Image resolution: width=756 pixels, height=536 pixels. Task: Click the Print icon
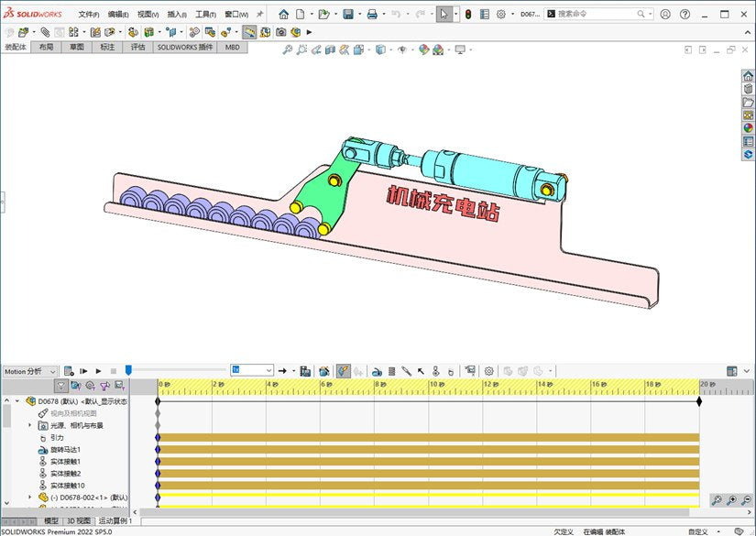pos(372,15)
